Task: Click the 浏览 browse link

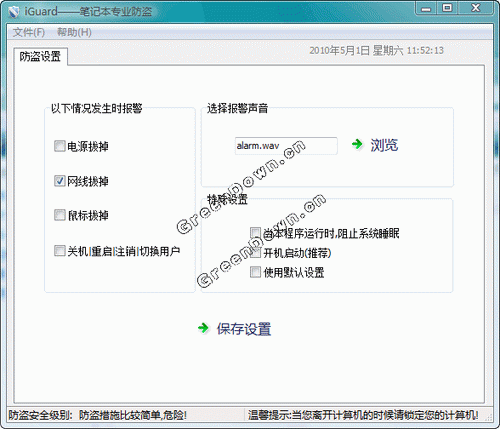Action: 384,145
